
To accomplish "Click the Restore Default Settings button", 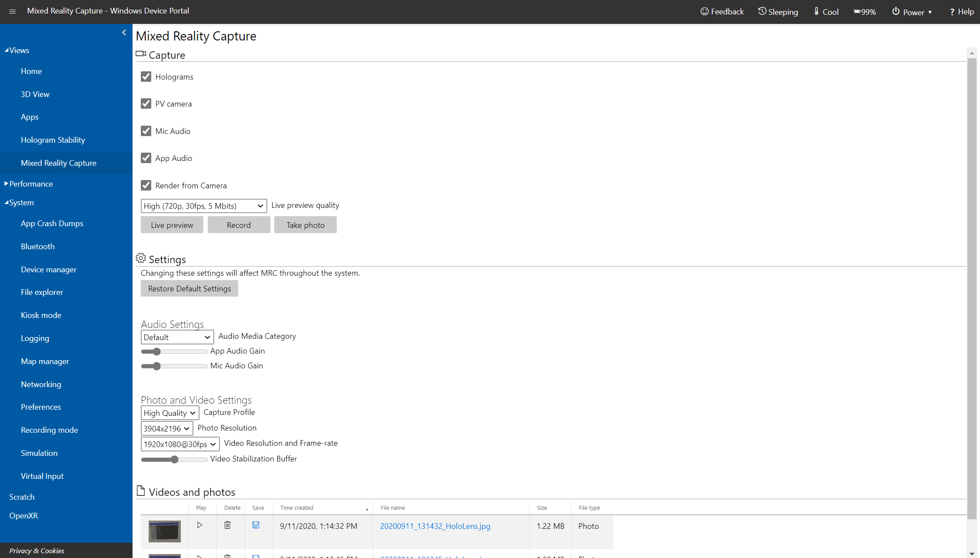I will [x=189, y=288].
